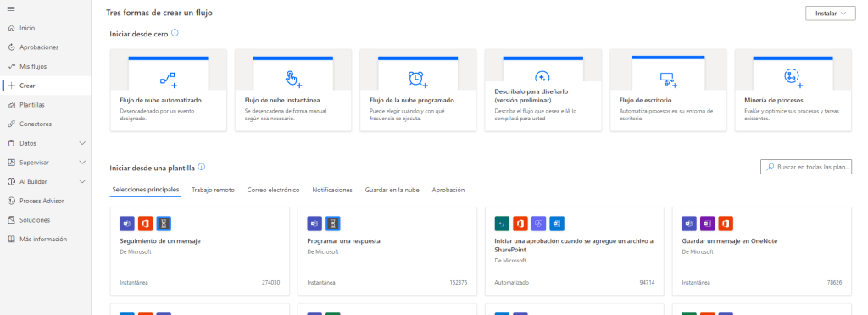
Task: Click the Mis flujos sidebar icon
Action: [x=11, y=66]
